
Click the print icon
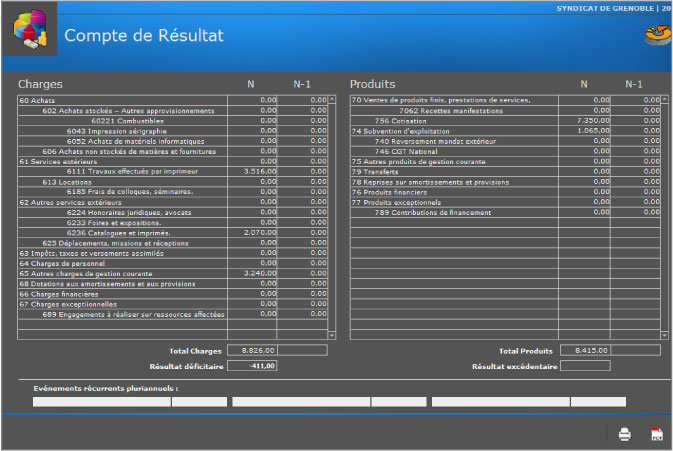(x=624, y=434)
